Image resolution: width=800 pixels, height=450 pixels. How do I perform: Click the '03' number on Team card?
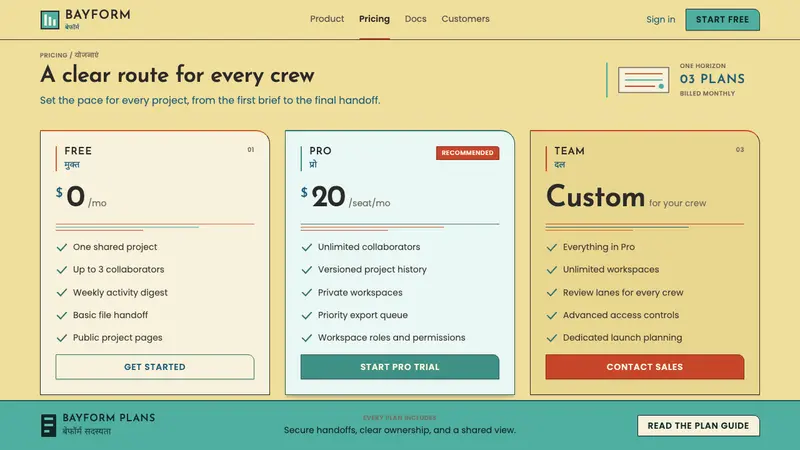pos(740,149)
